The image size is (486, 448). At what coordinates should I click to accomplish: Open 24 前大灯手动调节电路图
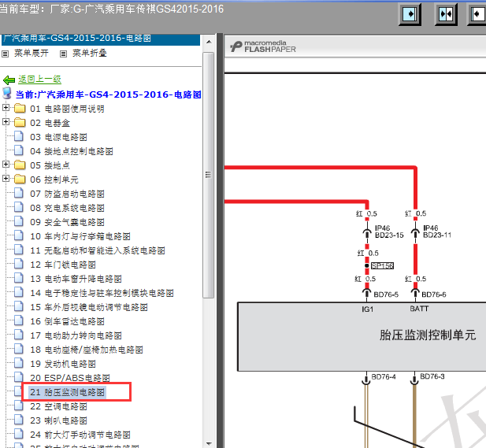coord(80,435)
